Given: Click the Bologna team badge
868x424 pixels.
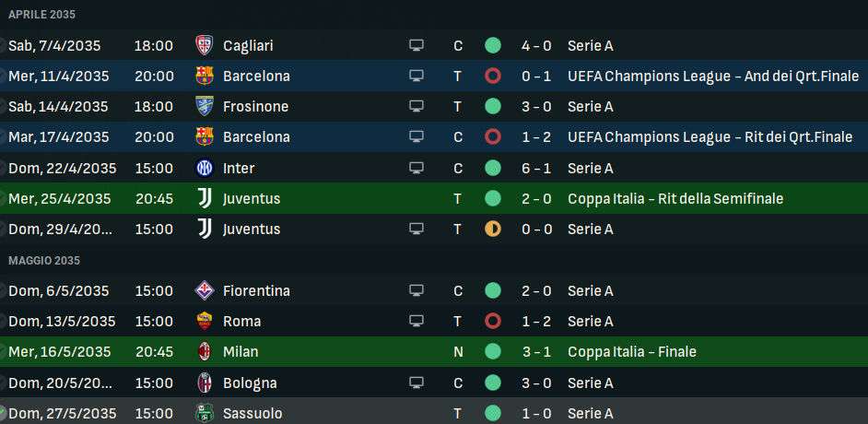Looking at the screenshot, I should pos(205,383).
